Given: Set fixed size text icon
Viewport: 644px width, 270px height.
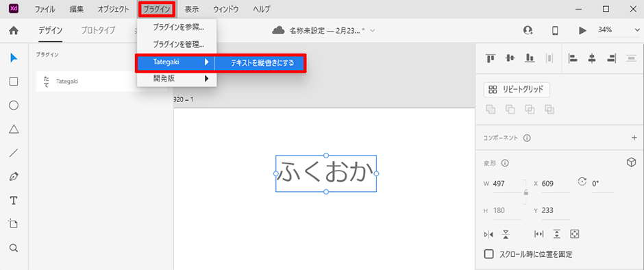Looking at the screenshot, I should click(x=575, y=234).
